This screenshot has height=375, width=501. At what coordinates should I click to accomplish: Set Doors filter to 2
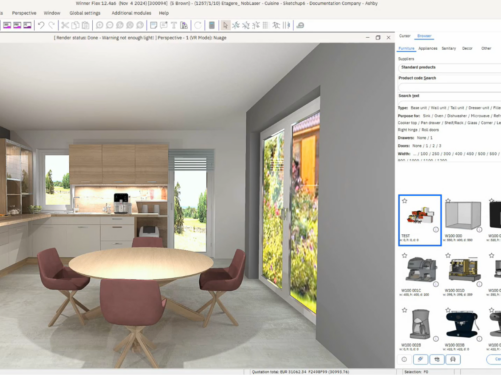[x=435, y=146]
